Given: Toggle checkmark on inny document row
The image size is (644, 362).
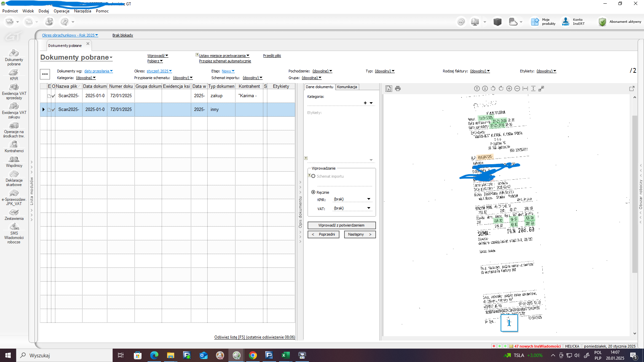Looking at the screenshot, I should click(x=53, y=110).
